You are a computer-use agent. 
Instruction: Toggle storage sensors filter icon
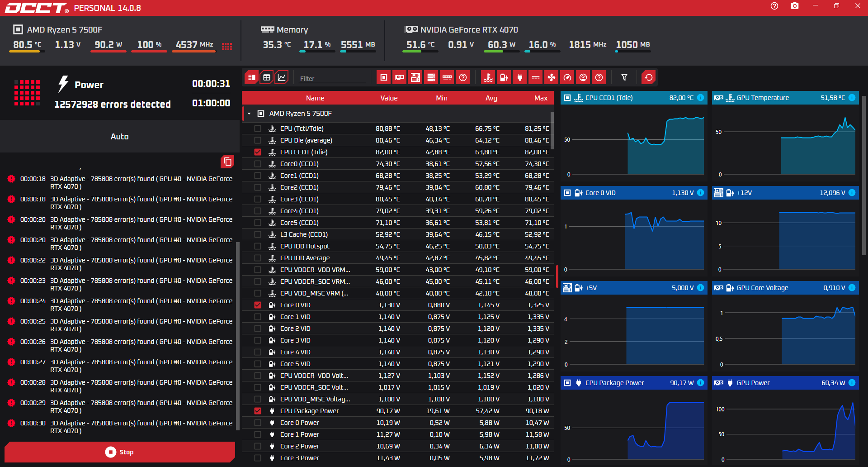click(x=431, y=77)
